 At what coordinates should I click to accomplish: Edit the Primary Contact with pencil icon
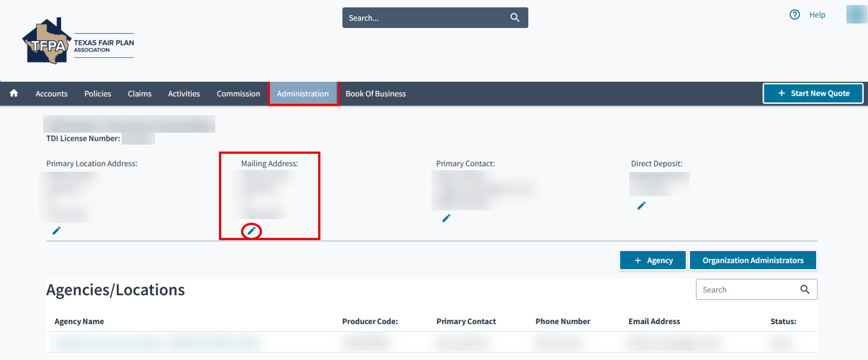point(446,218)
